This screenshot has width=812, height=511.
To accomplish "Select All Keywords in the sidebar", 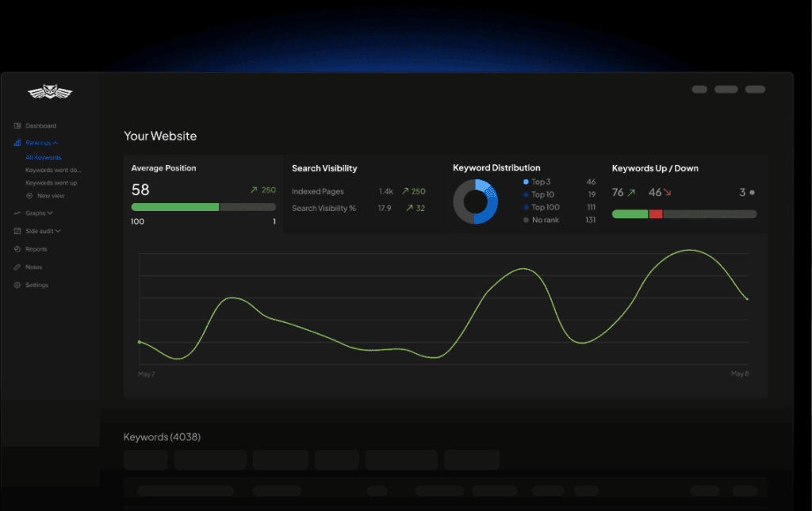I will tap(42, 156).
